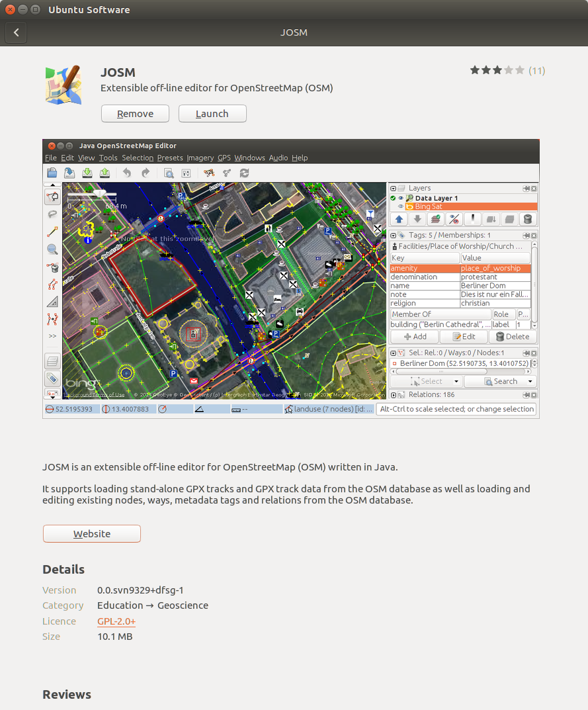This screenshot has width=588, height=710.
Task: Click the map scale slider handle
Action: coord(100,194)
